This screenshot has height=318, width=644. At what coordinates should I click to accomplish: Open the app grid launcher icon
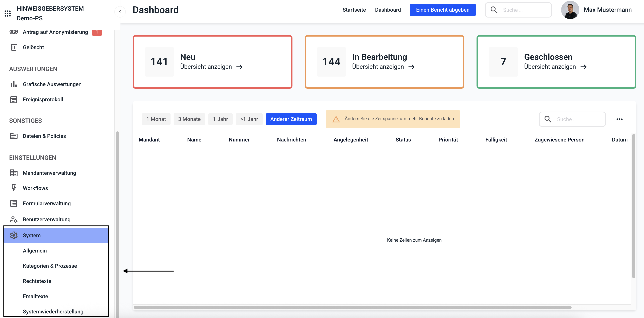(7, 14)
